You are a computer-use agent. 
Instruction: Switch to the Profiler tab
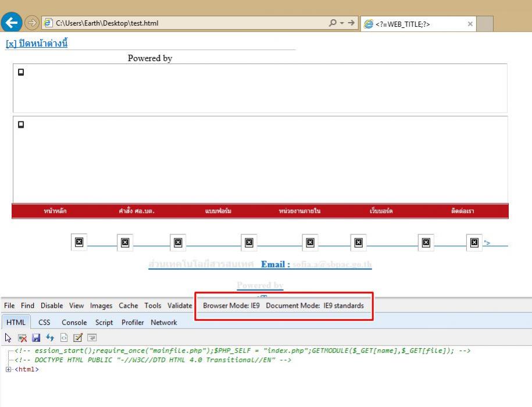133,322
